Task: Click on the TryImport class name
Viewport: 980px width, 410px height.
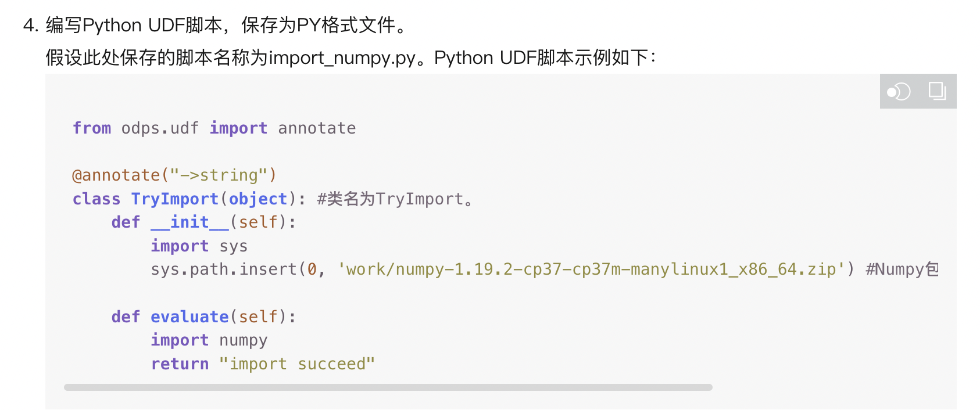Action: coord(174,199)
